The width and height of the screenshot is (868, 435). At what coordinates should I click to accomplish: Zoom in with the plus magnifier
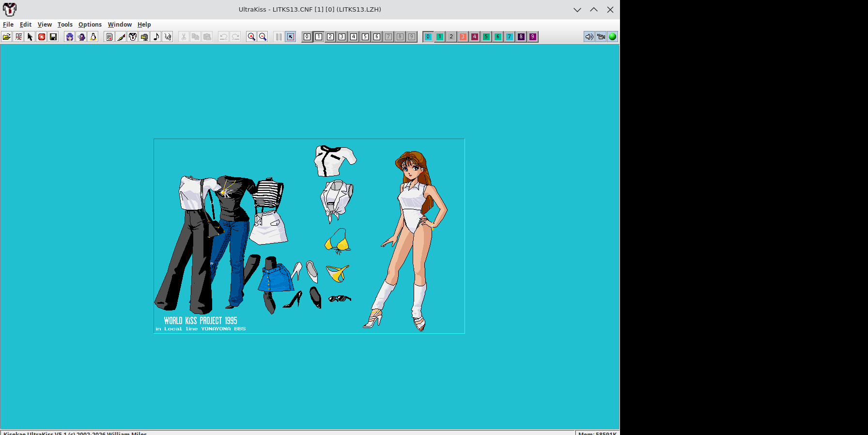tap(251, 37)
